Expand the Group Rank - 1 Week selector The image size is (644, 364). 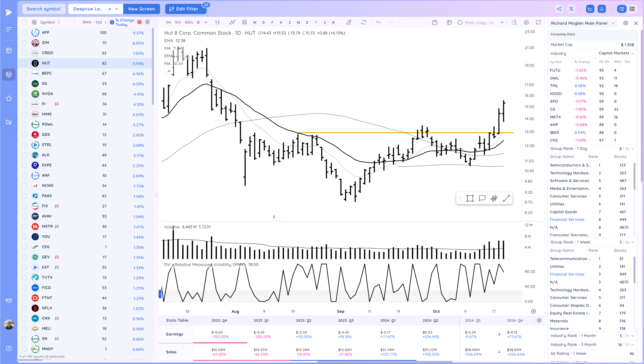pos(632,242)
